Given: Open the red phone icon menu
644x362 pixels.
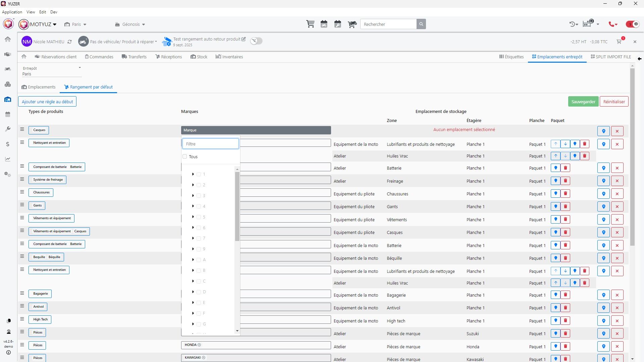Looking at the screenshot, I should pyautogui.click(x=613, y=24).
